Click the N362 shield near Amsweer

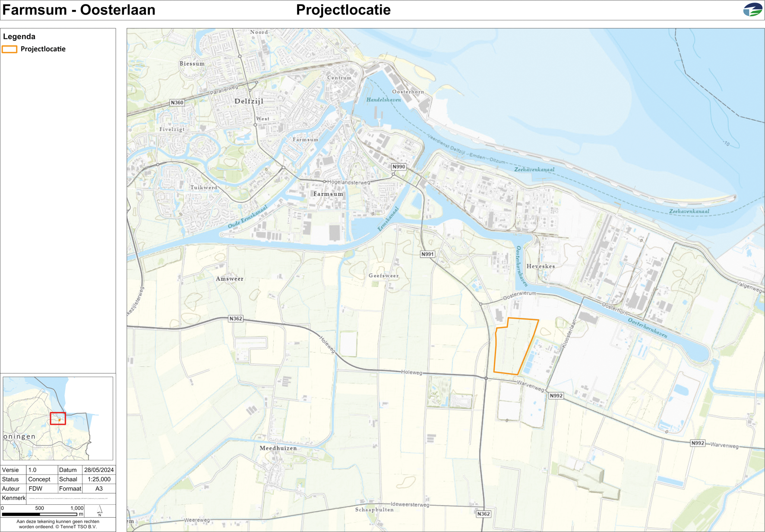[236, 319]
